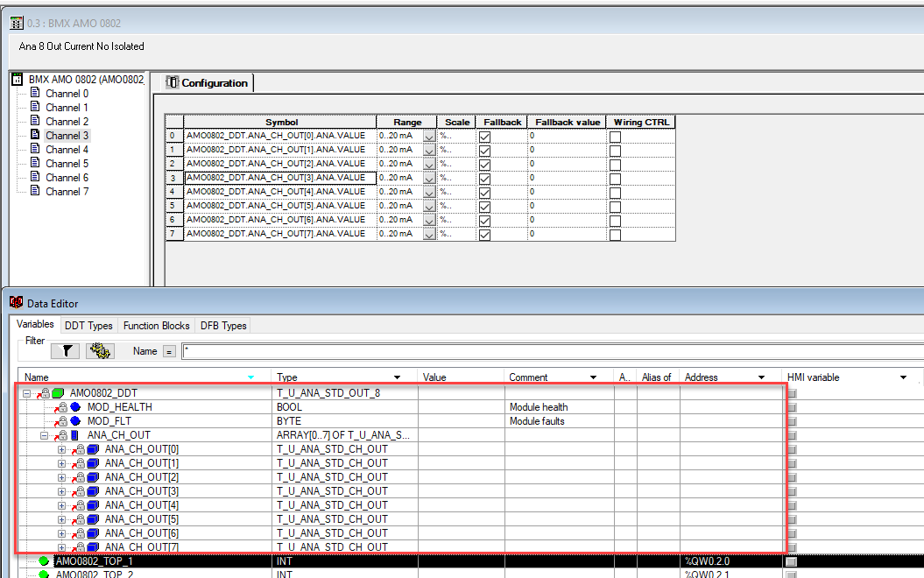Click the green AMO0802_DDT structure icon
924x578 pixels.
(58, 393)
